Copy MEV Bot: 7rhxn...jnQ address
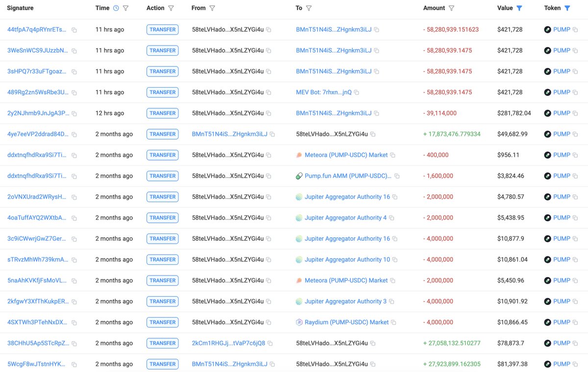The width and height of the screenshot is (588, 372). [357, 93]
